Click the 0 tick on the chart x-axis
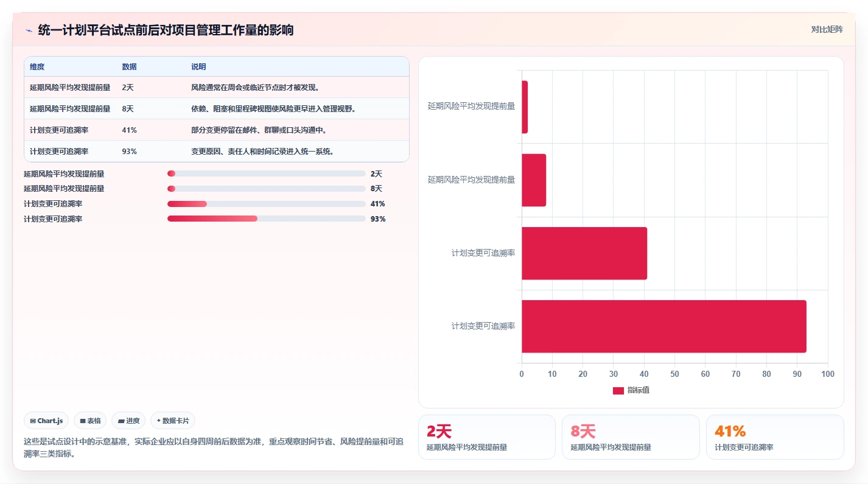 tap(522, 374)
